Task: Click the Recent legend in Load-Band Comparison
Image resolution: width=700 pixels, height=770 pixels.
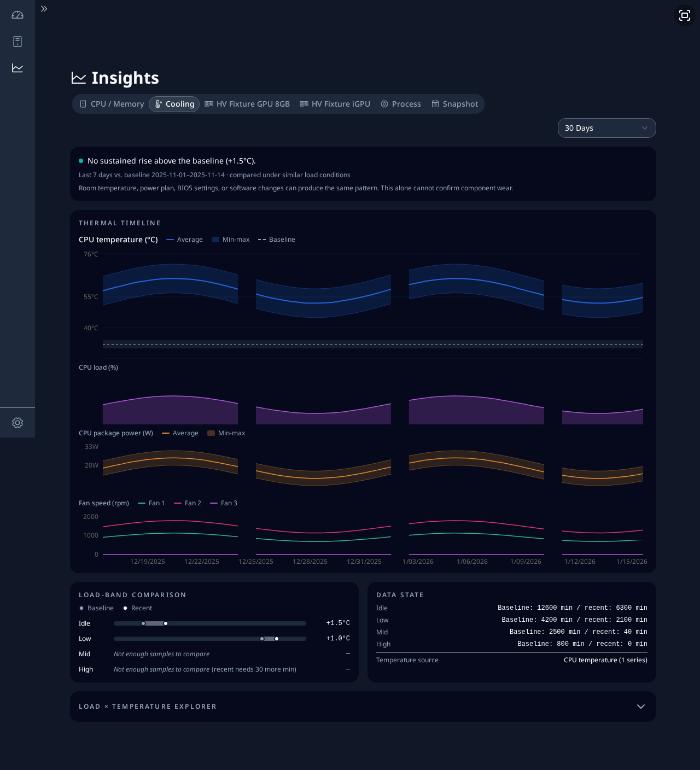Action: click(x=138, y=608)
